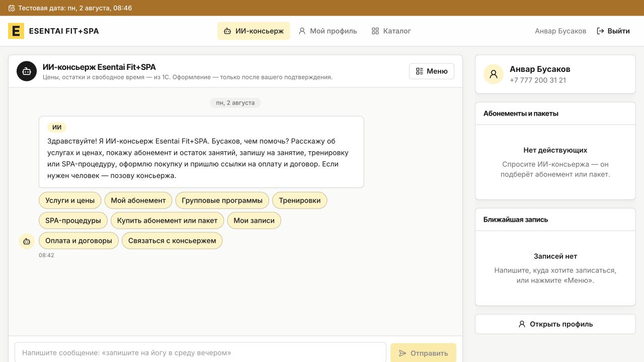Click Анвар Бусаков's profile avatar icon
The height and width of the screenshot is (362, 644).
tap(494, 74)
